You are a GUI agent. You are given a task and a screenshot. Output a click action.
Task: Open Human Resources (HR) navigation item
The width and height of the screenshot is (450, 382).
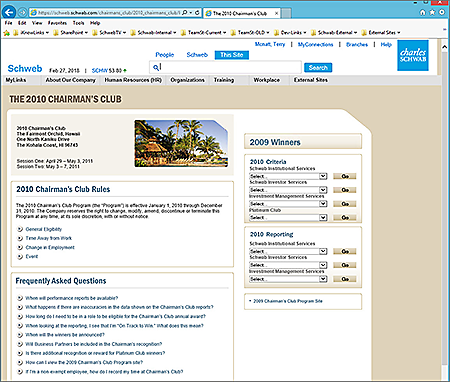[133, 80]
